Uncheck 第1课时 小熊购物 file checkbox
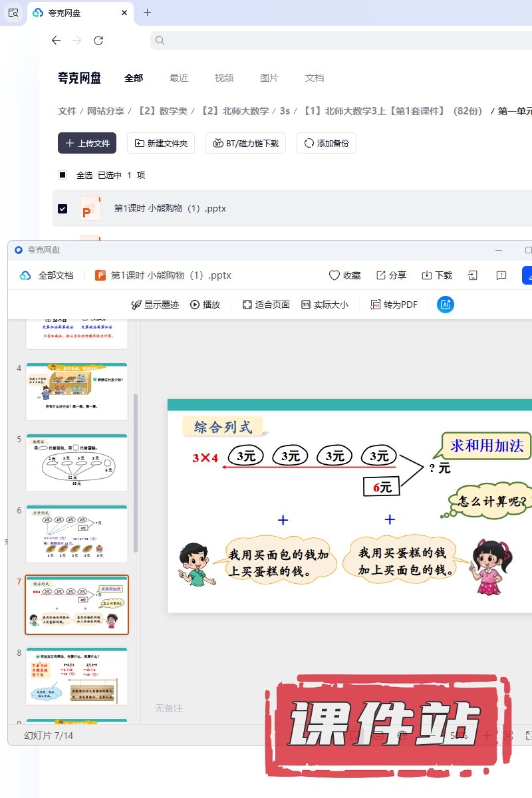Viewport: 532px width, 798px height. [63, 208]
